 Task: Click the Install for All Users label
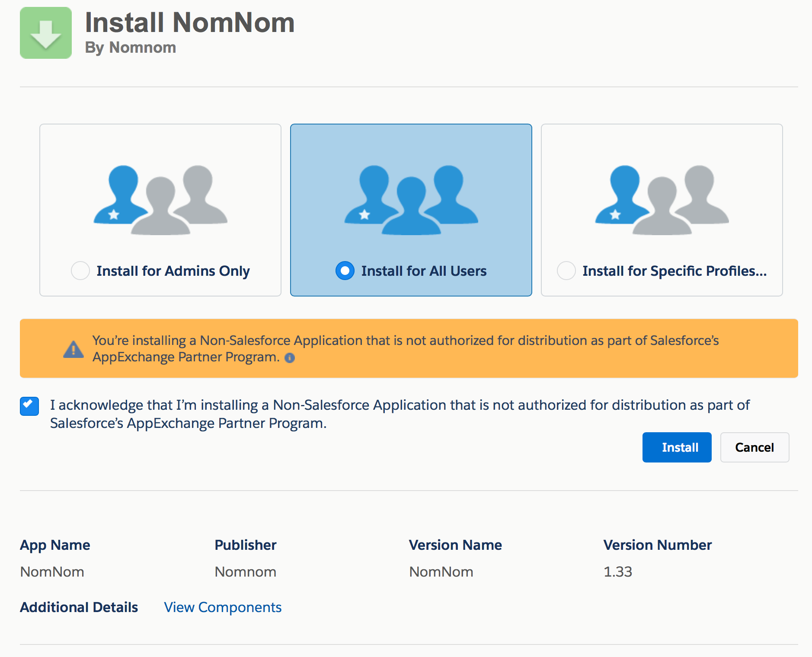pos(424,271)
